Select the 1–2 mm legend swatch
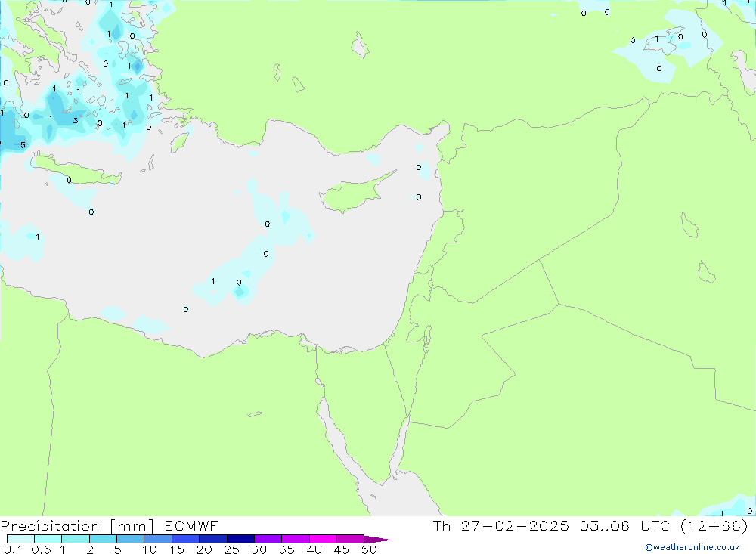The height and width of the screenshot is (554, 756). [75, 539]
